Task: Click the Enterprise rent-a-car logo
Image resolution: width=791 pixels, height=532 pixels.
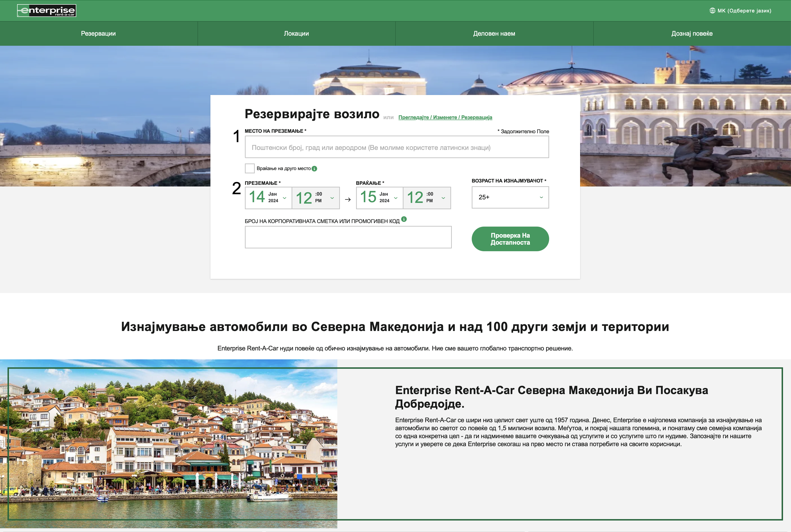Action: point(47,11)
